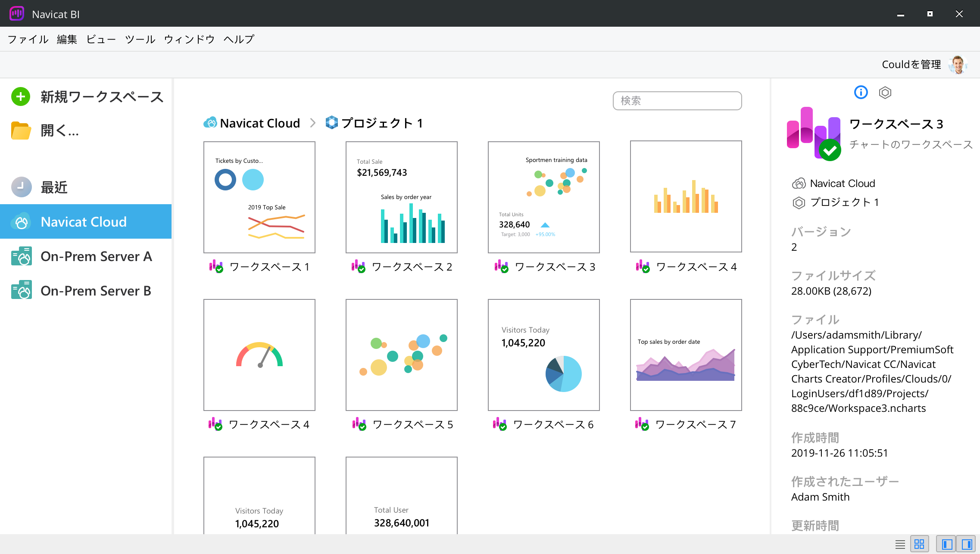This screenshot has width=980, height=554.
Task: Click プロジェクト 1 breadcrumb cube icon
Action: [331, 123]
